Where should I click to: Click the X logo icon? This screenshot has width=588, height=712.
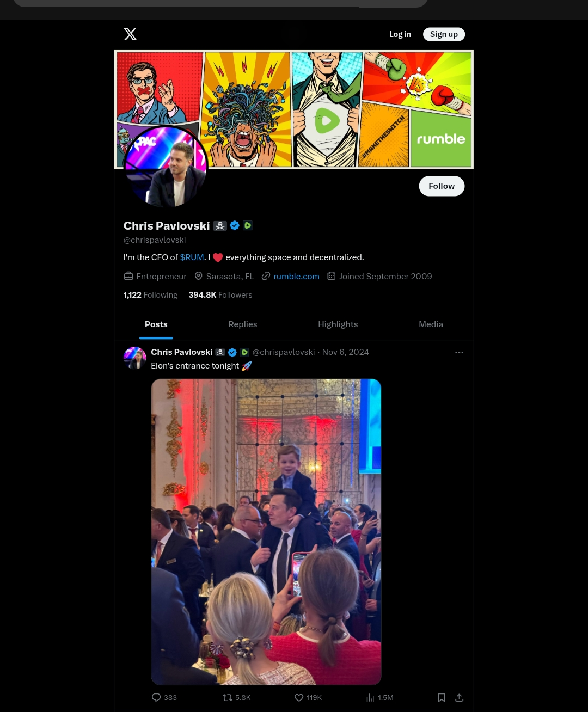[x=130, y=34]
